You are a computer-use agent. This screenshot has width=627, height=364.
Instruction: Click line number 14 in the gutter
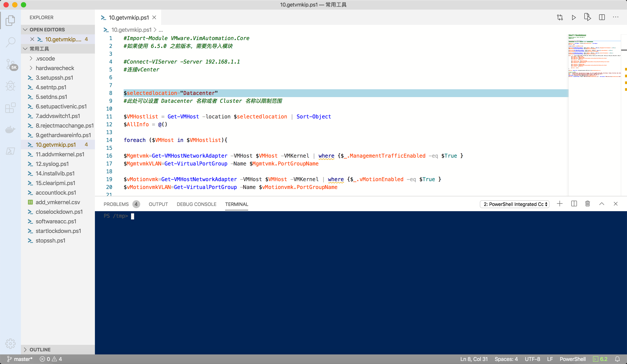point(109,140)
